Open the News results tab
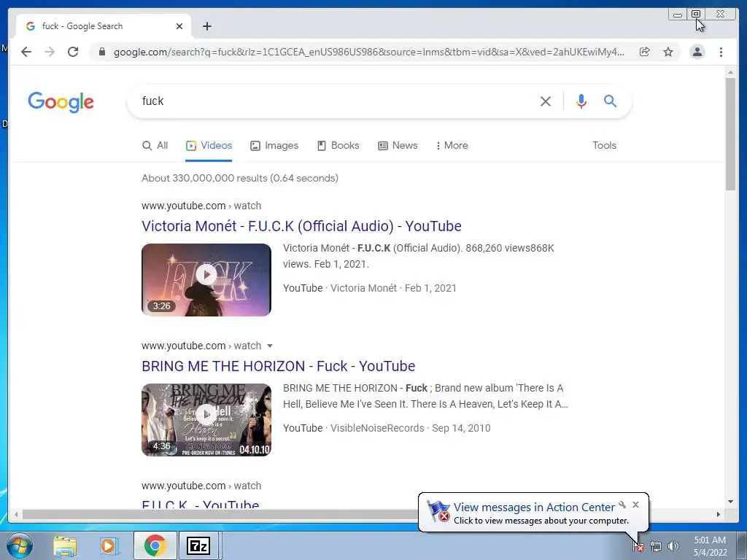Viewport: 747px width, 560px height. (398, 145)
